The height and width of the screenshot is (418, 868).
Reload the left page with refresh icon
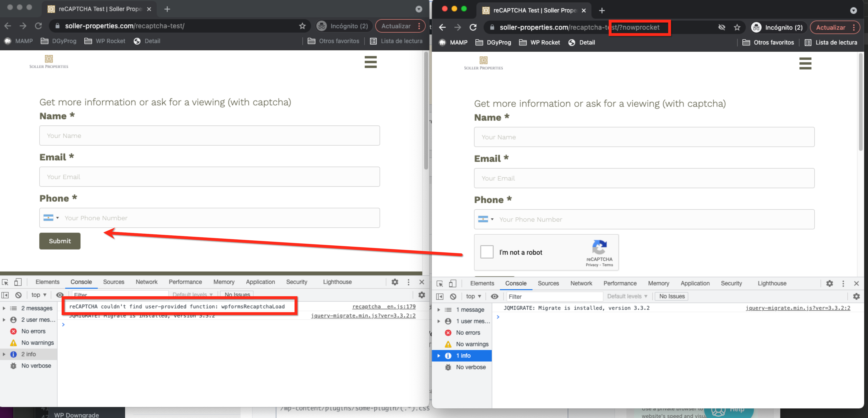(x=38, y=26)
